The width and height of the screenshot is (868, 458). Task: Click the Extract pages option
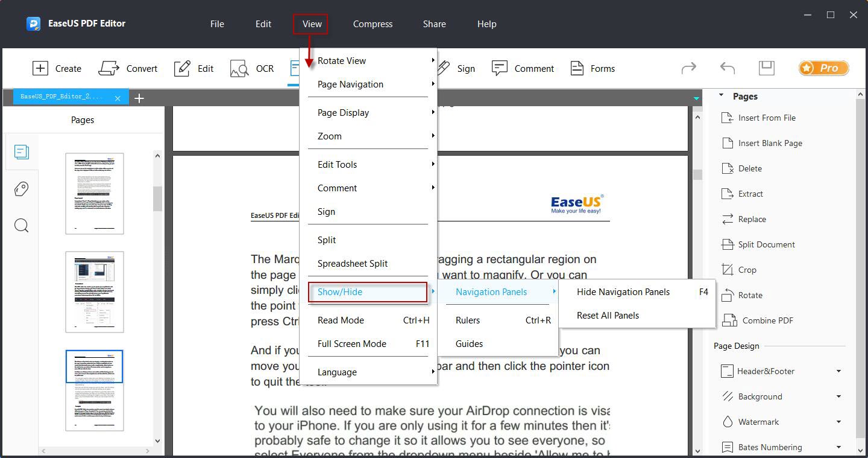(742, 194)
